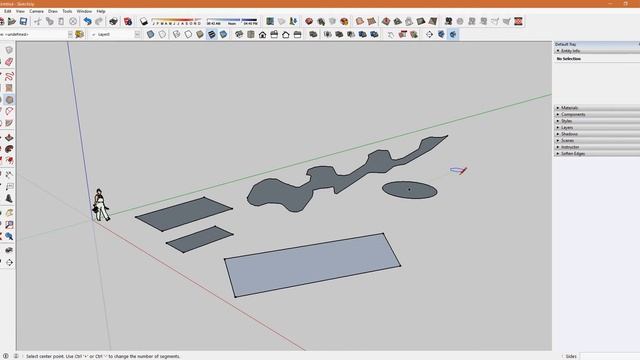Screen dimensions: 640x360
Task: Select the Zoom Extents tool
Action: click(x=9, y=236)
